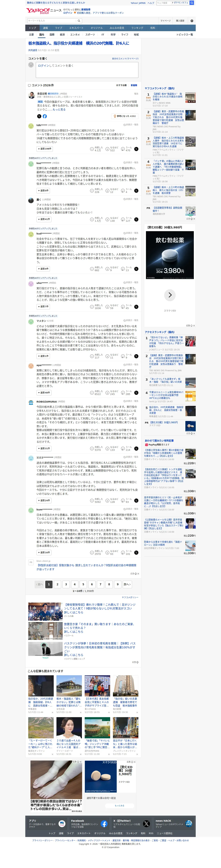Share apa******** comment on X
This screenshot has width=221, height=868.
[136, 393]
